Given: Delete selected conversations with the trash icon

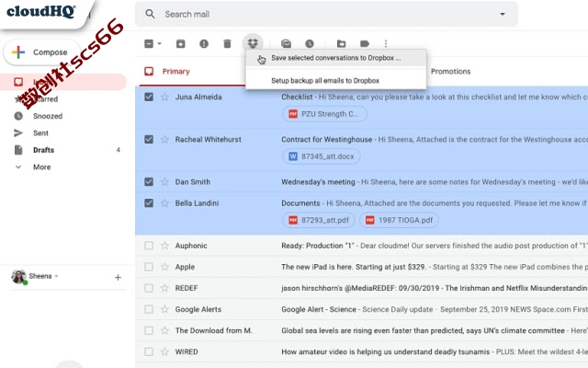Looking at the screenshot, I should [x=227, y=44].
